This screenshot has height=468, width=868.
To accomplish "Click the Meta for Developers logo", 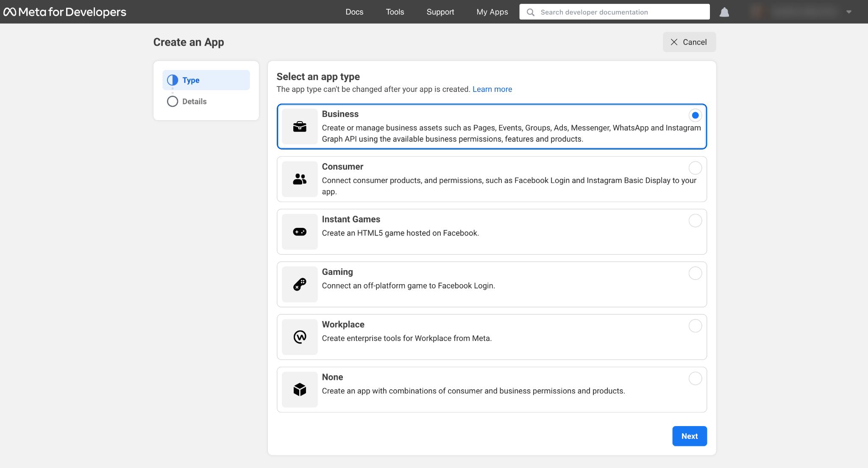I will (x=65, y=12).
